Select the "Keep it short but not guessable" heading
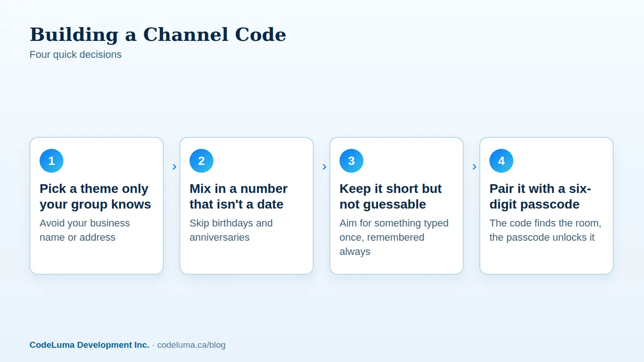 [x=391, y=196]
